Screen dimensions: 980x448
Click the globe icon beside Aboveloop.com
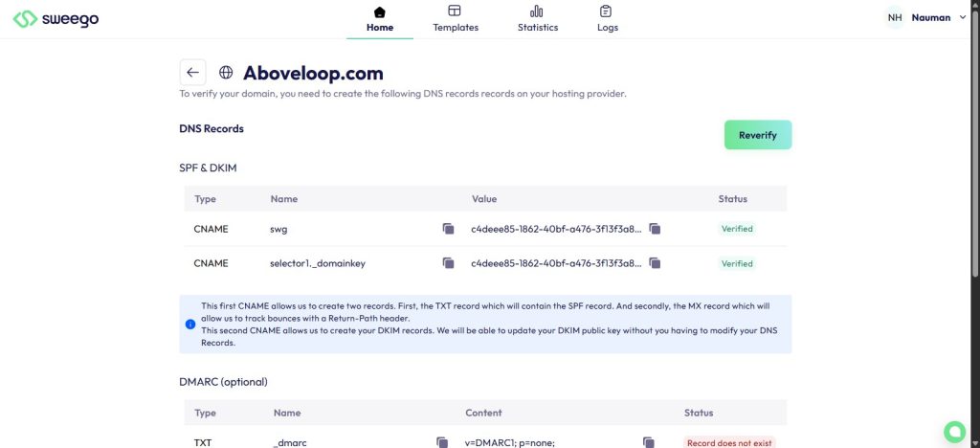point(226,73)
